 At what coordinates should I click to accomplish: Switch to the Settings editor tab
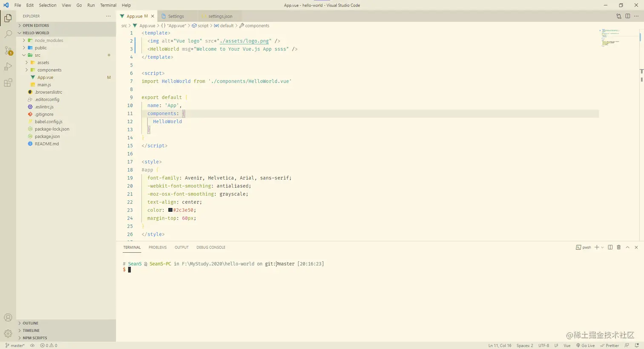pyautogui.click(x=176, y=16)
